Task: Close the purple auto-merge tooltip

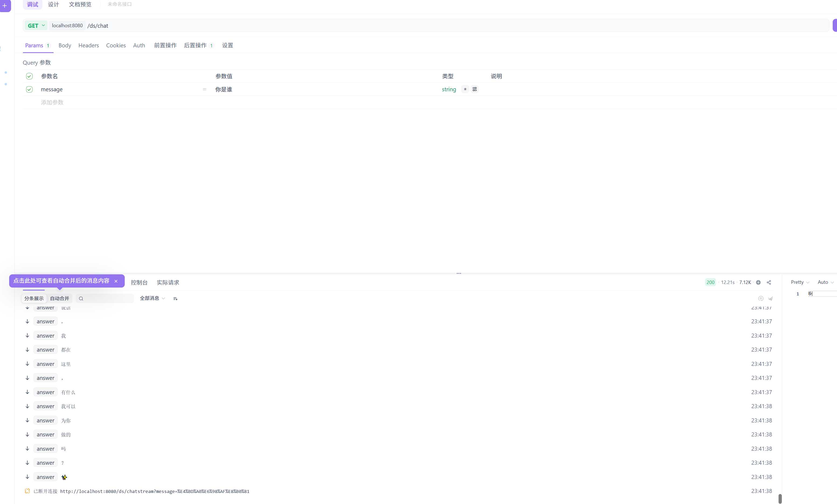Action: click(116, 281)
